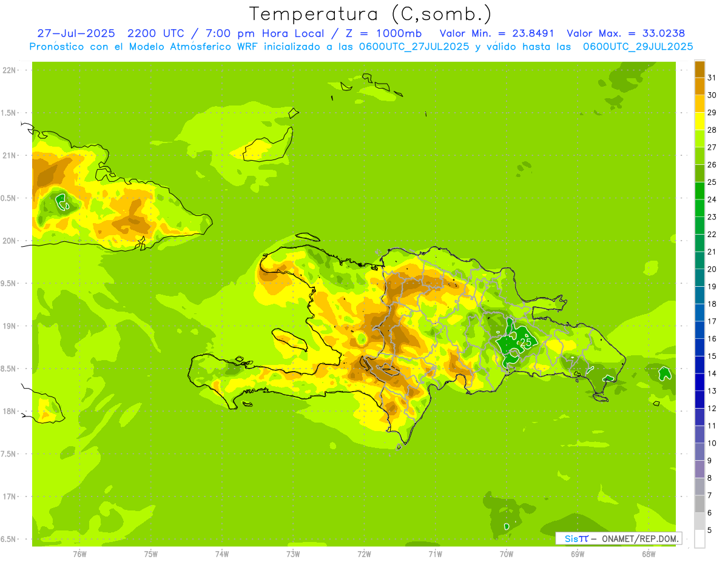Click the legend value '28'
This screenshot has height=562, width=728.
[712, 130]
